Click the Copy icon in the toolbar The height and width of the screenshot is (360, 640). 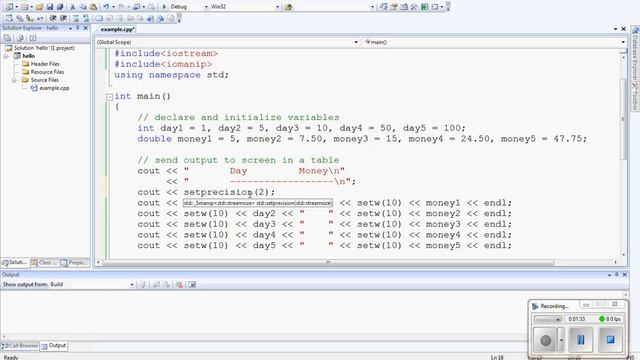pyautogui.click(x=83, y=7)
